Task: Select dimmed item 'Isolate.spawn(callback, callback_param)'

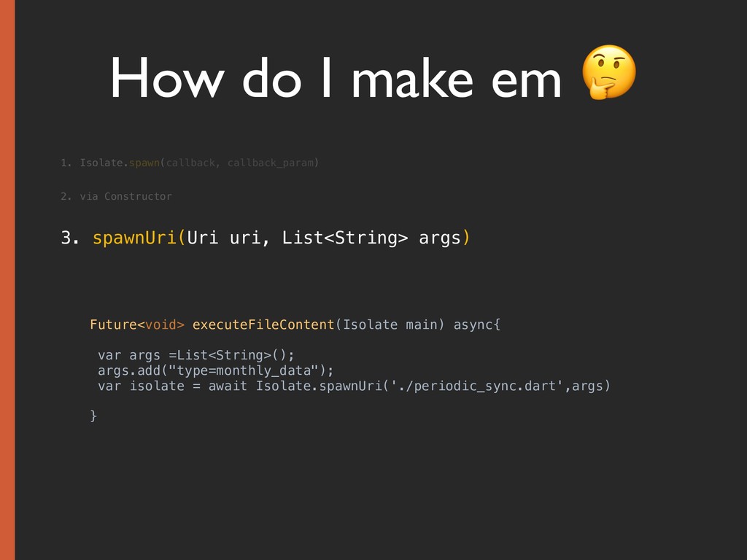Action: tap(199, 163)
